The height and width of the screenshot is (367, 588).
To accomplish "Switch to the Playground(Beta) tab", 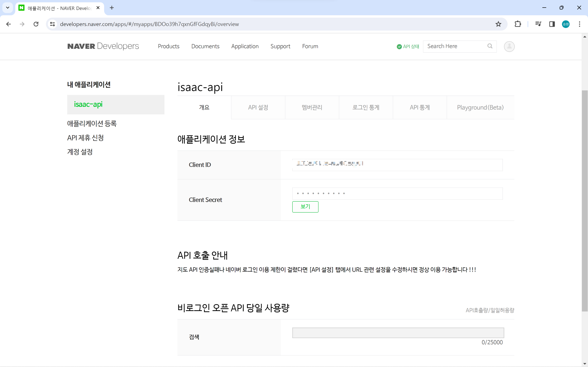I will (480, 107).
